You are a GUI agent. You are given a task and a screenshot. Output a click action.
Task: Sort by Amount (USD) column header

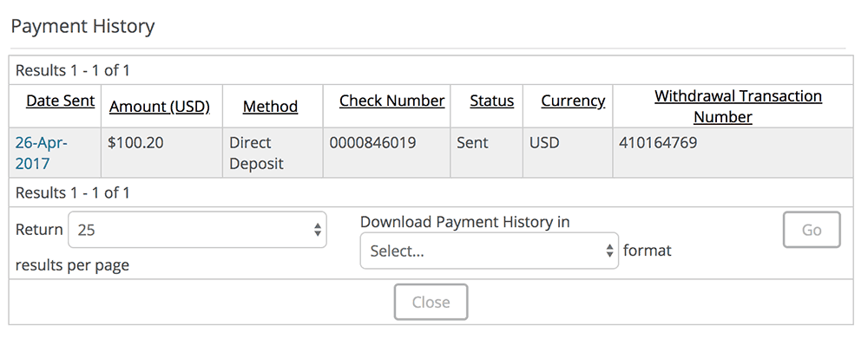pos(160,107)
